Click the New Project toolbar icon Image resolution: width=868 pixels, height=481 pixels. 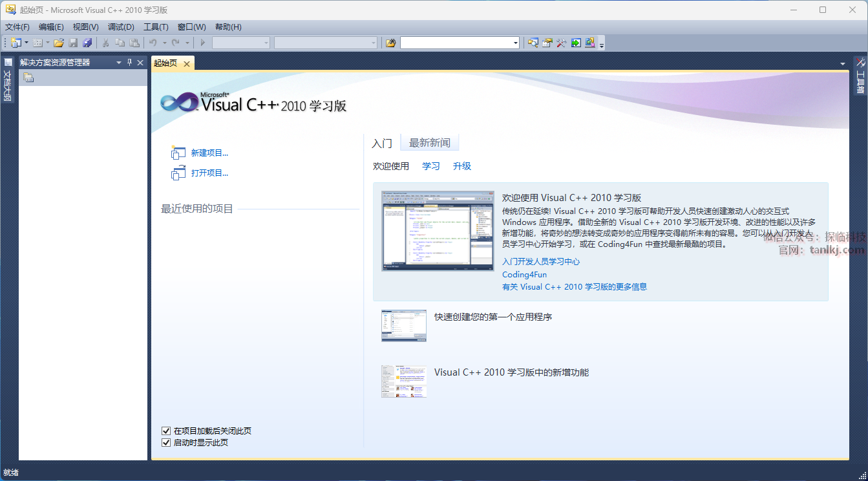(x=16, y=43)
